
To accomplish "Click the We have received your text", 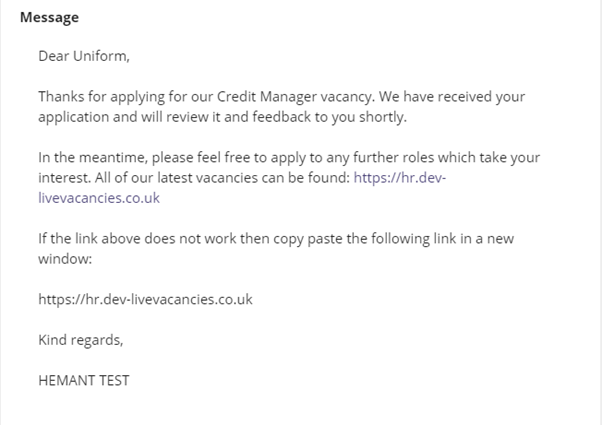I will tap(452, 97).
